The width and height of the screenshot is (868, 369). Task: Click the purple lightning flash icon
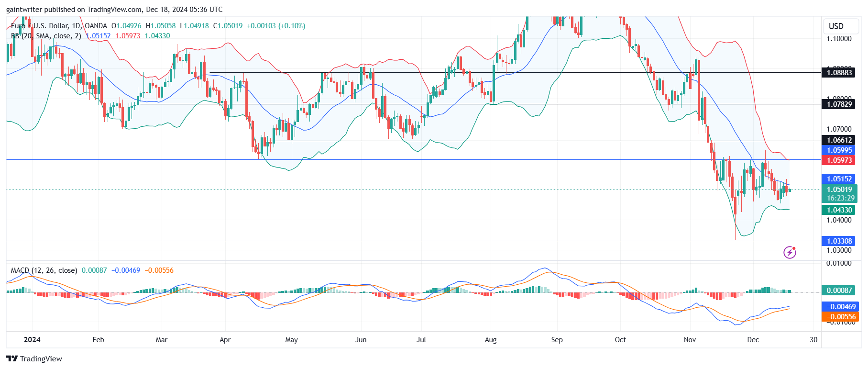click(790, 252)
